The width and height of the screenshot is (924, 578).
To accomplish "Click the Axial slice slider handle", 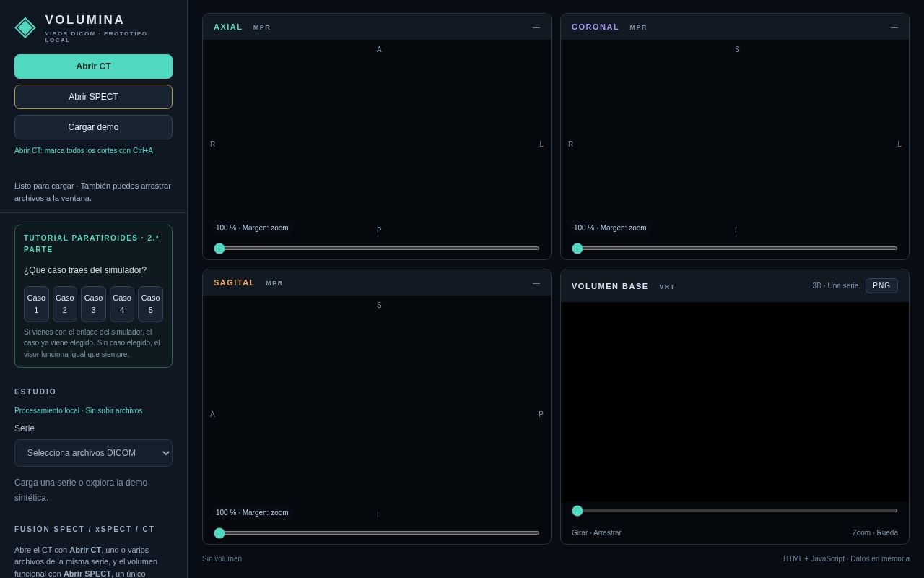I will pos(219,249).
